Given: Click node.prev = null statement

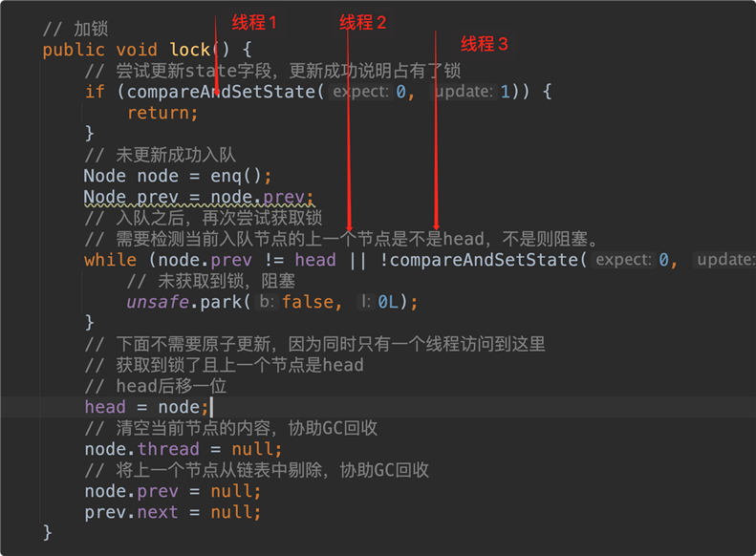Looking at the screenshot, I should coord(173,491).
